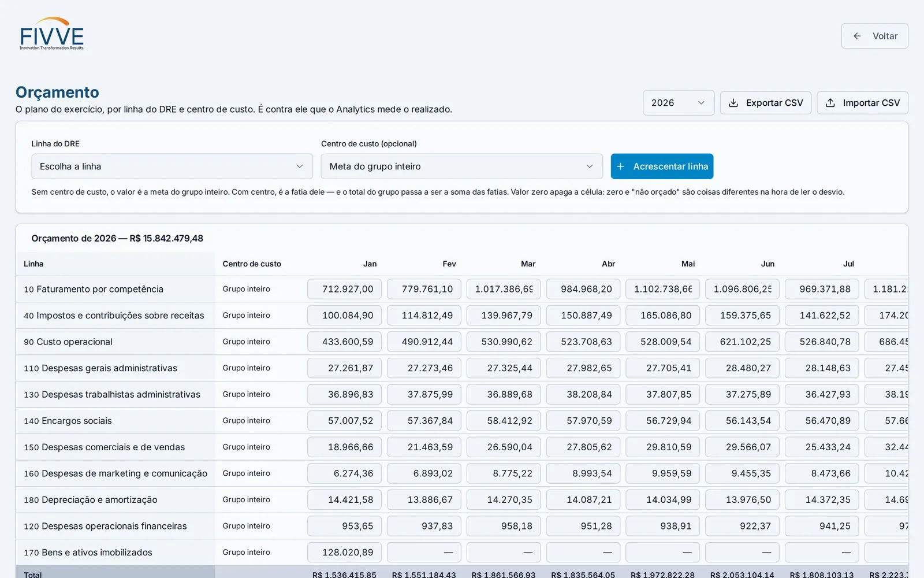The height and width of the screenshot is (578, 924).
Task: Click the Mar column header
Action: (x=528, y=264)
